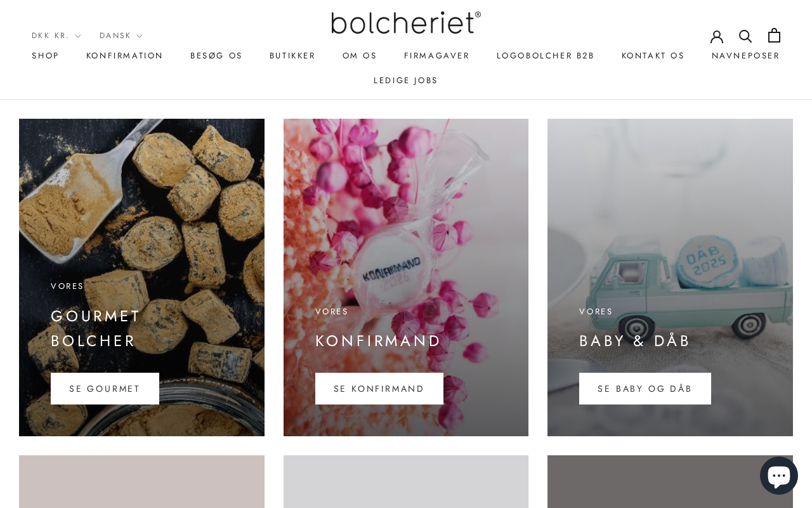Go to BESØG OS page
Viewport: 812px width, 508px height.
click(216, 55)
